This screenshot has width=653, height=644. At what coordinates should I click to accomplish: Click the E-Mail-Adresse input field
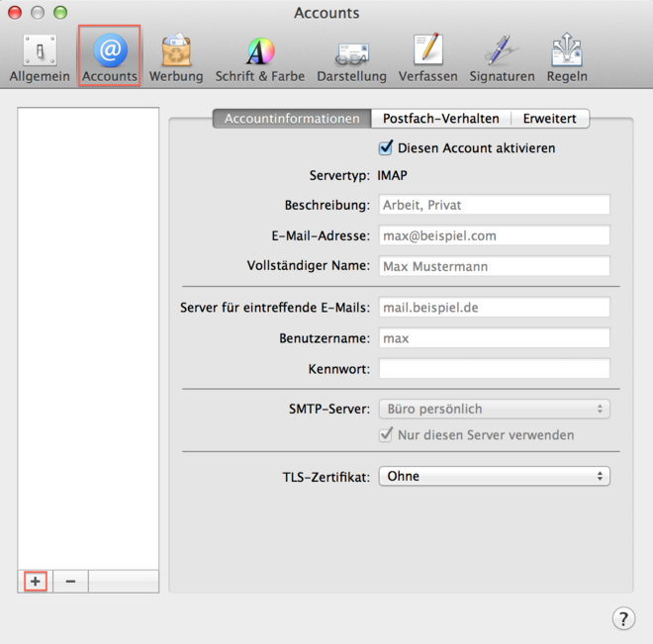coord(494,236)
